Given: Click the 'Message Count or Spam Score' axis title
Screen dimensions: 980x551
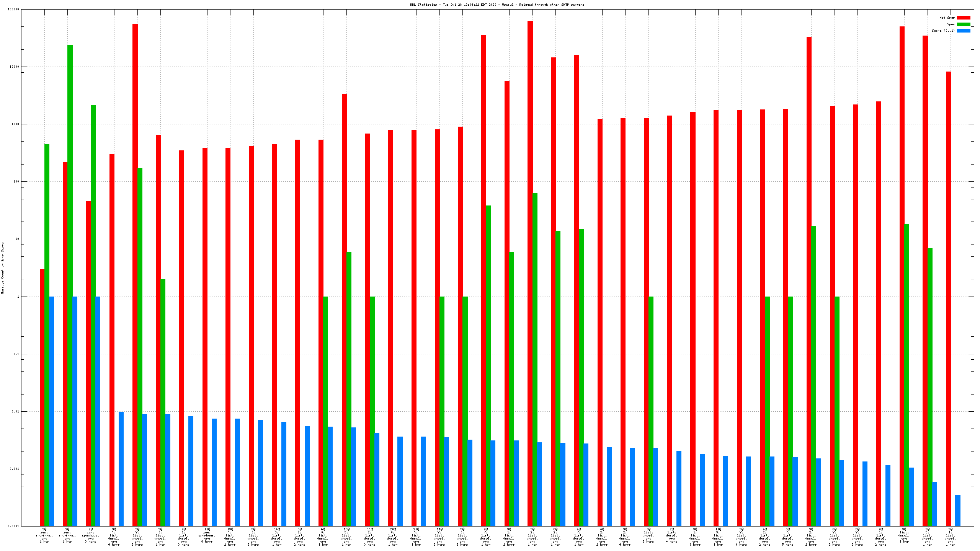Looking at the screenshot, I should [2, 268].
